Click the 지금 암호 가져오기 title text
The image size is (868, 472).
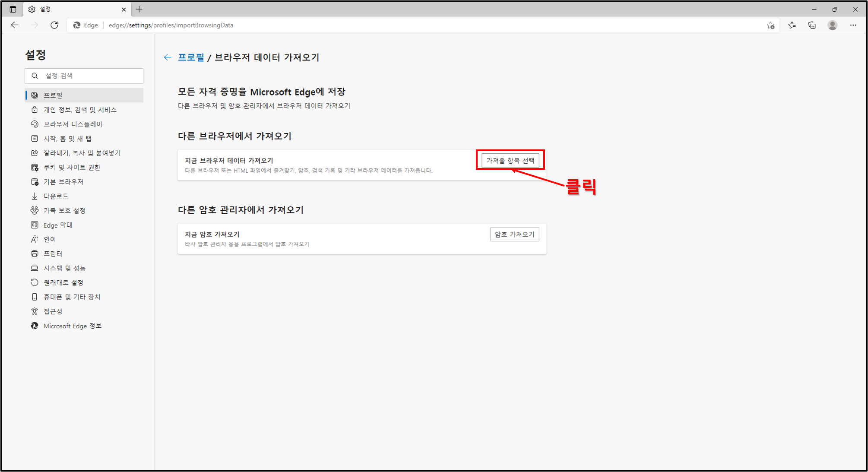pos(212,234)
